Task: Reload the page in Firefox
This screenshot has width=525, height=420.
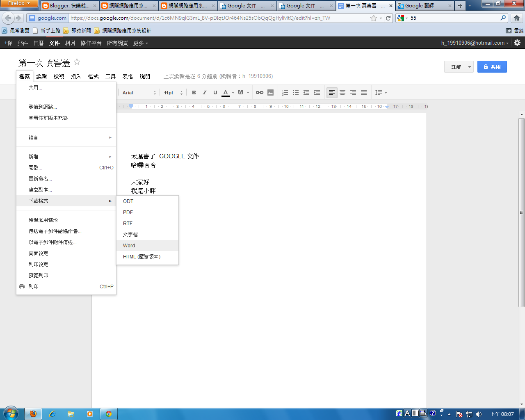Action: pyautogui.click(x=388, y=18)
